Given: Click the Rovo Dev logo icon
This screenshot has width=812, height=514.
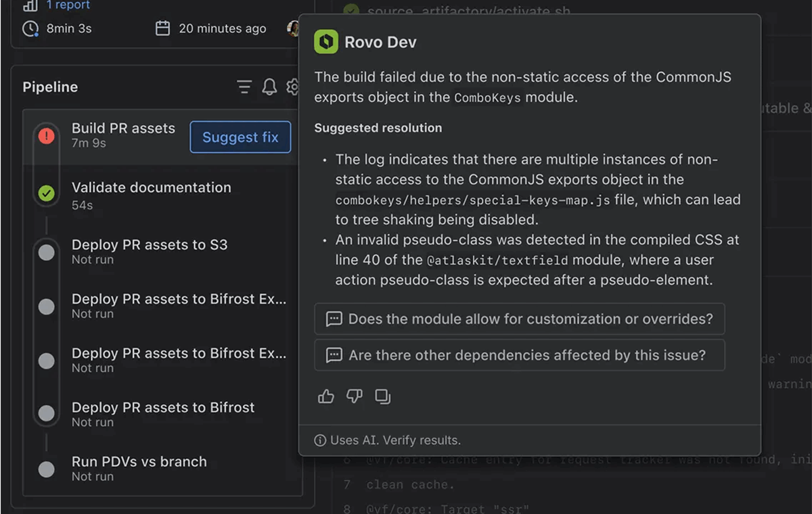Looking at the screenshot, I should tap(327, 41).
